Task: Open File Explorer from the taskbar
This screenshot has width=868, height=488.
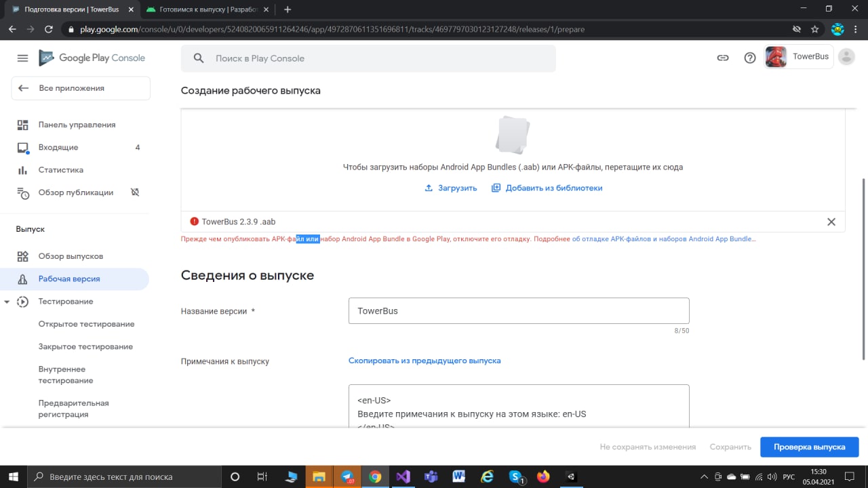Action: pos(319,476)
